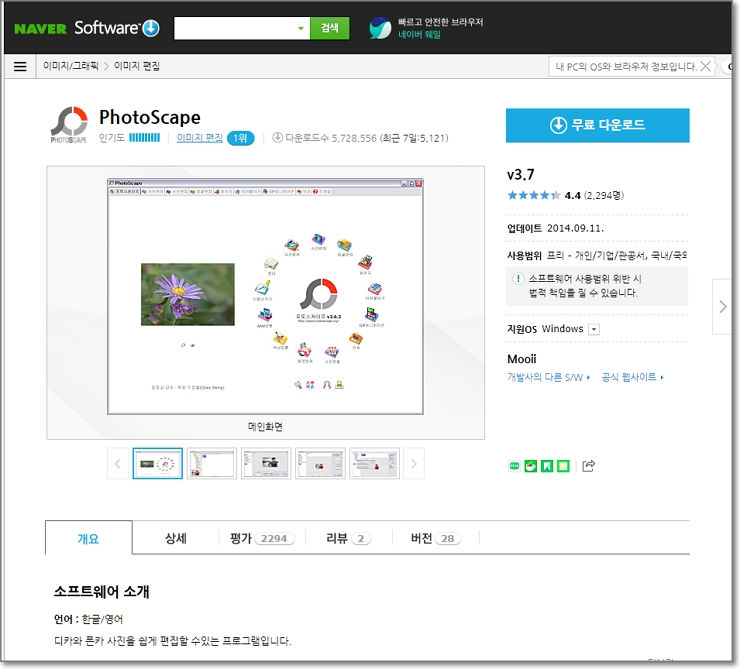Click the PhotoScape app logo icon
740x669 pixels.
click(x=69, y=125)
